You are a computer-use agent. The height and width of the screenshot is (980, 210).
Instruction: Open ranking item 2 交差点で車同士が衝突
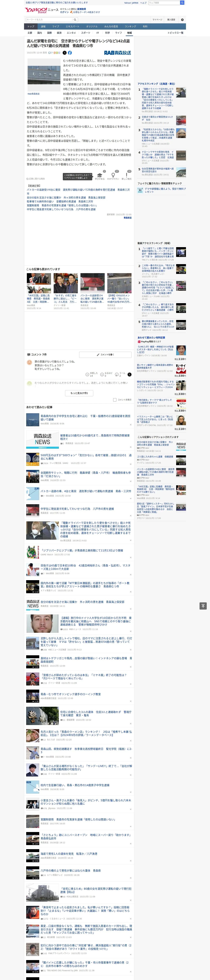157,118
